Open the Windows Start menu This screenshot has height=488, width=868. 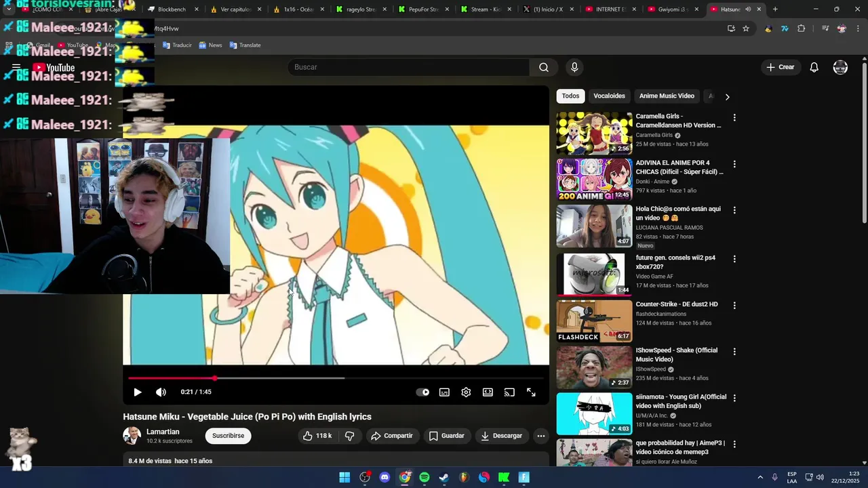tap(344, 477)
